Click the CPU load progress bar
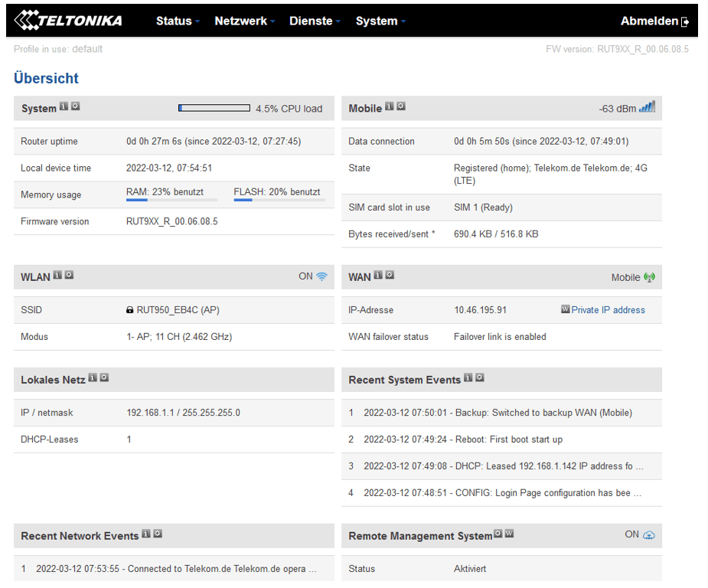Viewport: 708px width, 588px height. (x=214, y=109)
